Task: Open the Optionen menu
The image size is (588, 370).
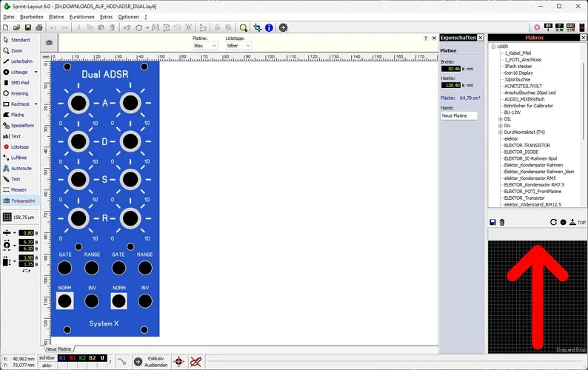Action: pyautogui.click(x=129, y=17)
